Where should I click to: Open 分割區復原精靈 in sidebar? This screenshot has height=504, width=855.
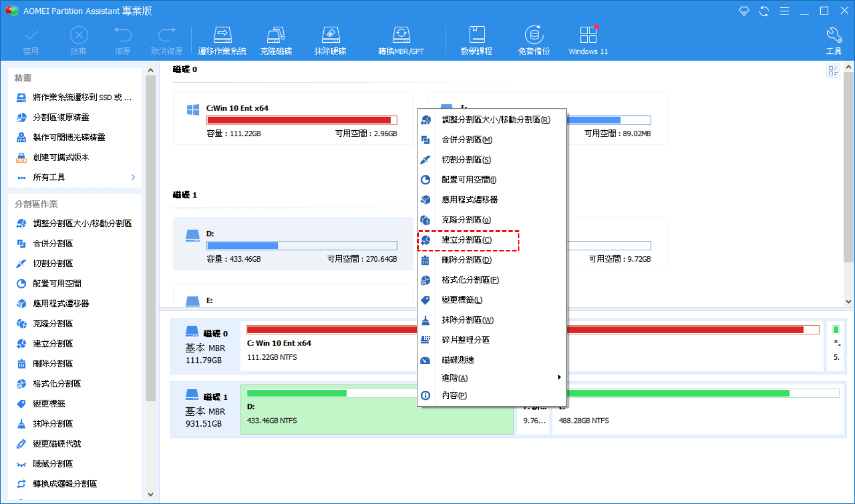coord(52,117)
